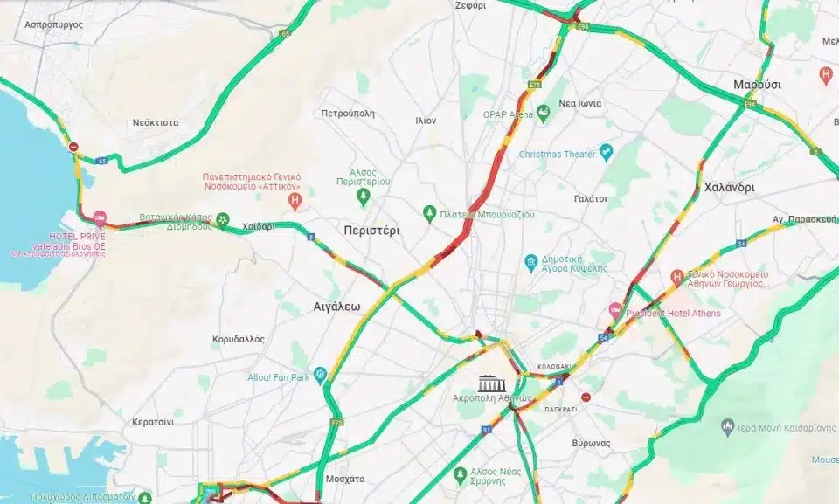Open the President Hotel Athens marker
This screenshot has height=504, width=839.
tap(615, 310)
